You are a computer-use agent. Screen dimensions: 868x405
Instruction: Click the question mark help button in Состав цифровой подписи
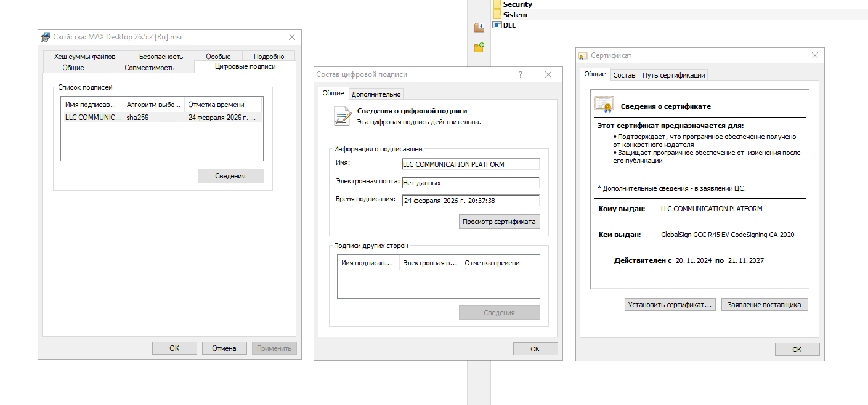point(521,74)
